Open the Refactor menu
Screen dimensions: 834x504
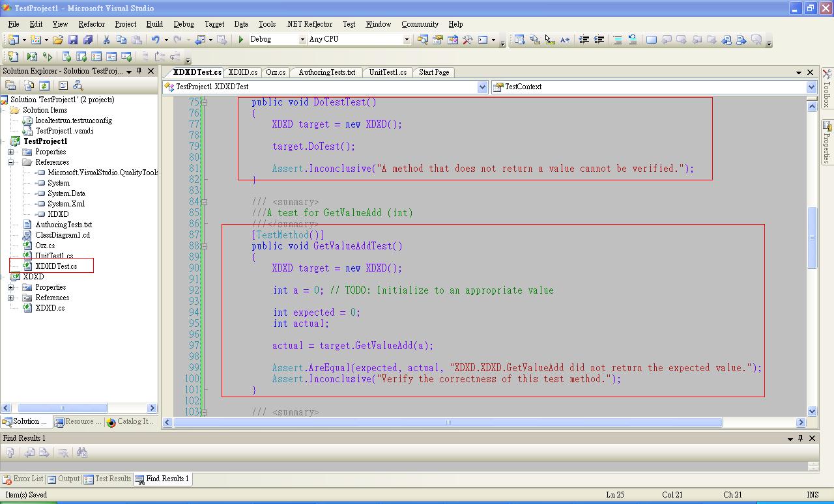coord(91,24)
